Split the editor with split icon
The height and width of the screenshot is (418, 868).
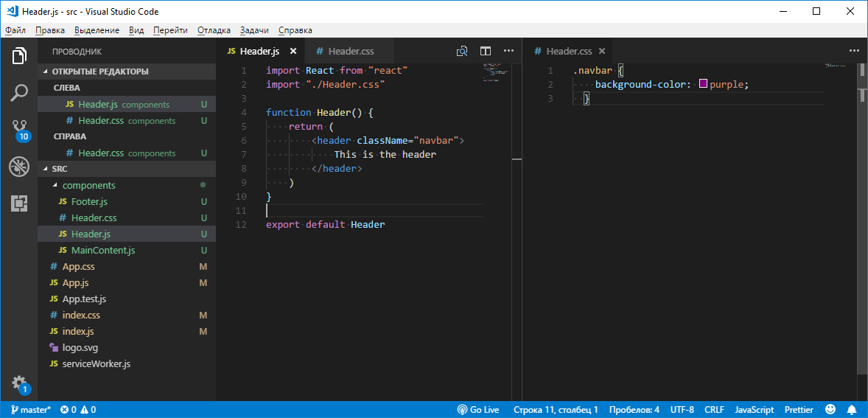point(486,52)
